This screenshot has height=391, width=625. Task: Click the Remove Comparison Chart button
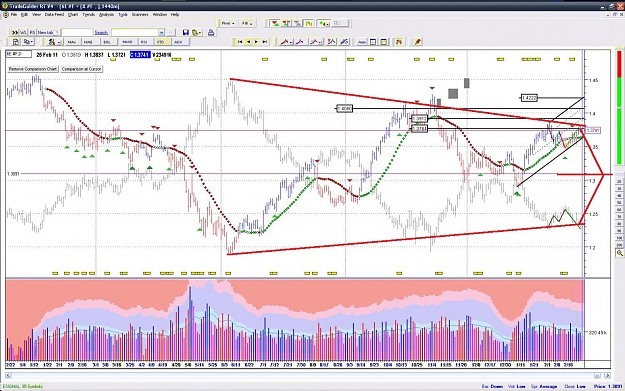tap(33, 69)
